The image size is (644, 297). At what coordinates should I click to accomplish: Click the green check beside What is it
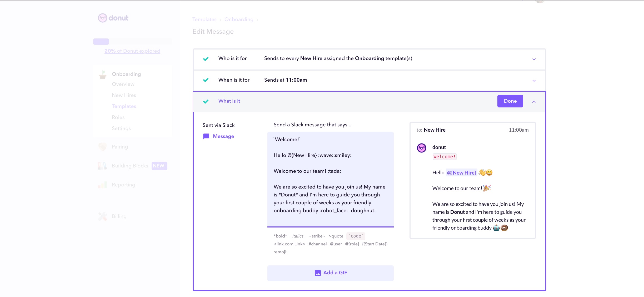206,101
